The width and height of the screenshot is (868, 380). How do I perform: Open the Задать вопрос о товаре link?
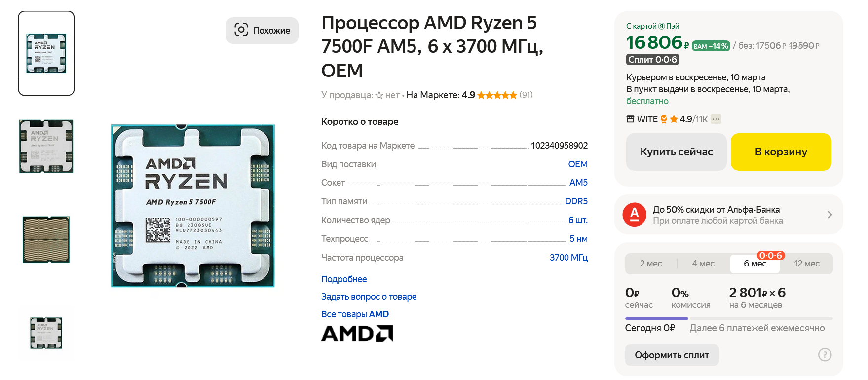369,297
